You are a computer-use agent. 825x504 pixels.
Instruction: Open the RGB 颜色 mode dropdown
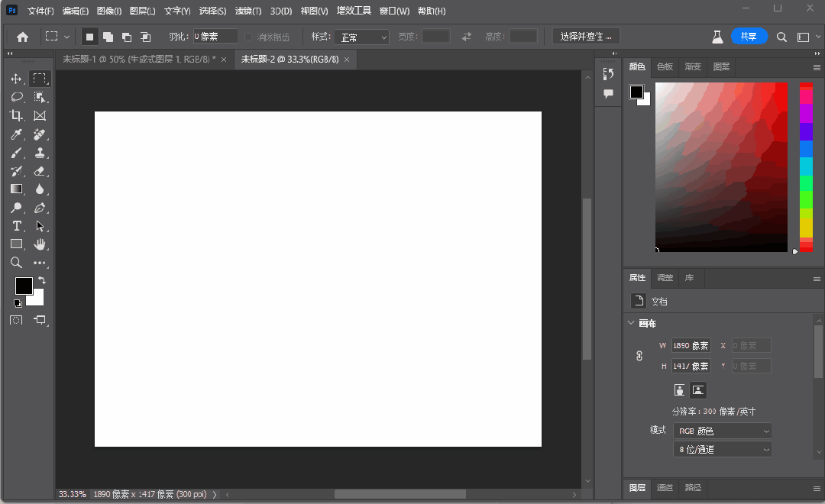click(x=722, y=431)
